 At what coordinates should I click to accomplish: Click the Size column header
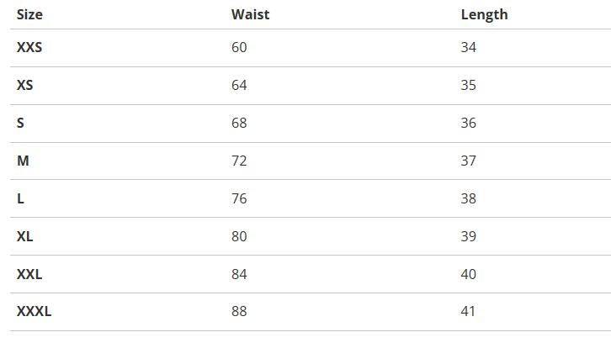pyautogui.click(x=29, y=14)
